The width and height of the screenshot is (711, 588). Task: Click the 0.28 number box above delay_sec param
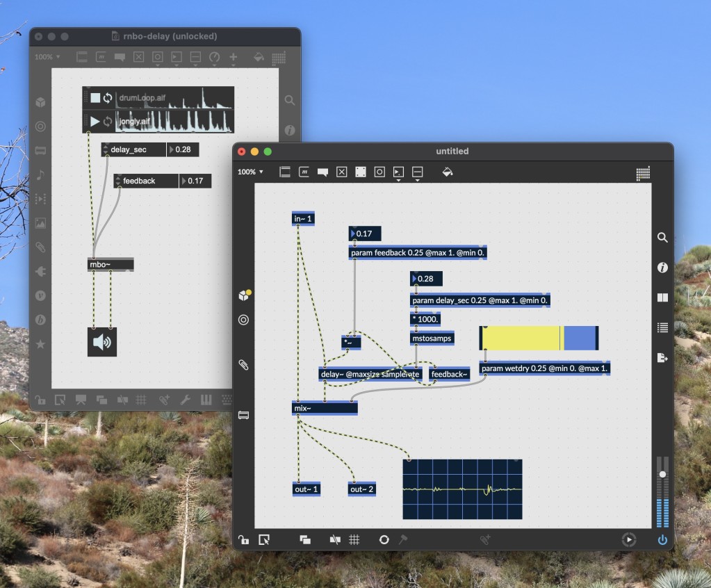click(426, 279)
